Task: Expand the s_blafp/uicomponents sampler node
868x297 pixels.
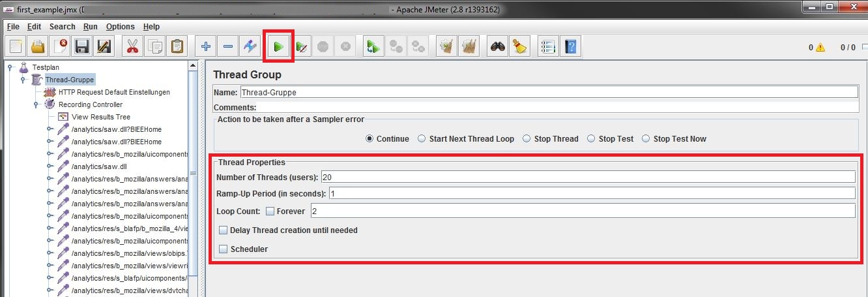Action: [x=50, y=278]
